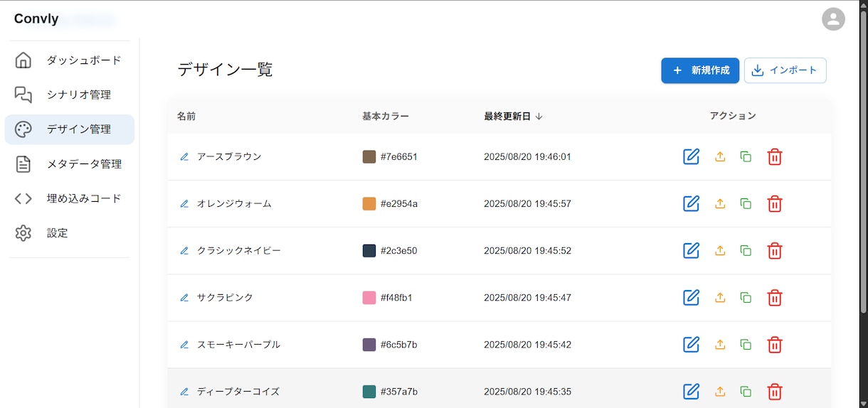Delete the オレンジウォーム design
Image resolution: width=868 pixels, height=408 pixels.
(775, 203)
